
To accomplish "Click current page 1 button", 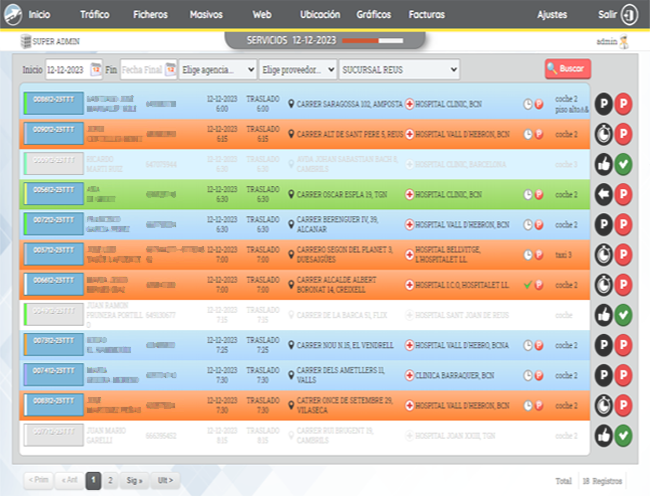I will coord(93,480).
